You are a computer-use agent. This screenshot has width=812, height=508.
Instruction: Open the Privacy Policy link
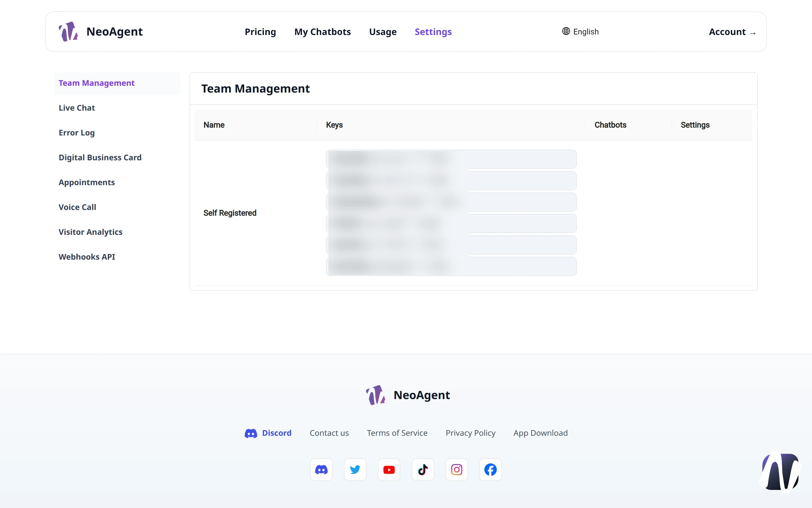click(x=470, y=433)
